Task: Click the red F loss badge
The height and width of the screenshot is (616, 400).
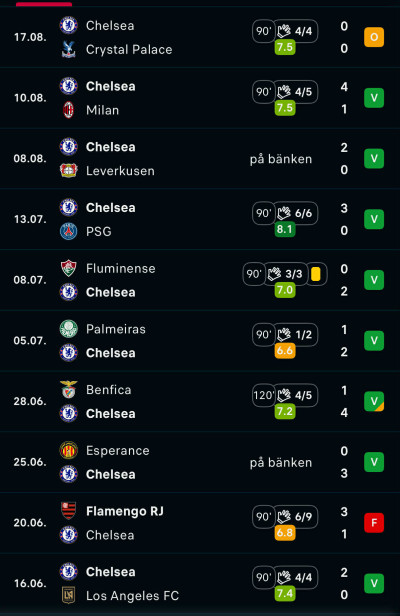Action: point(374,523)
